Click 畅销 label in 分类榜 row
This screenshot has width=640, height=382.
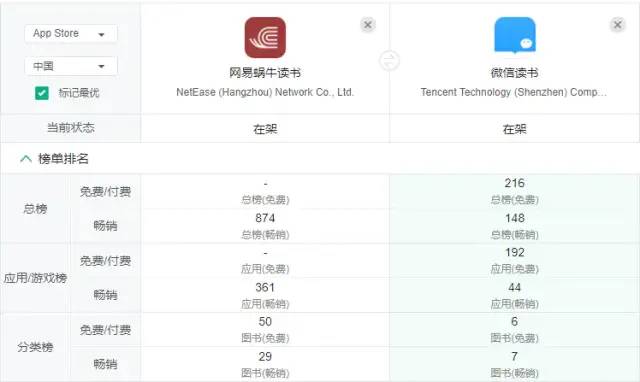point(105,364)
